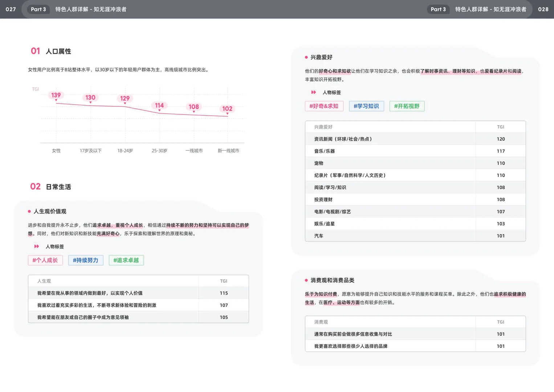This screenshot has width=554, height=392.
Task: Click the 消费观和消费品类 subheading
Action: pyautogui.click(x=332, y=280)
